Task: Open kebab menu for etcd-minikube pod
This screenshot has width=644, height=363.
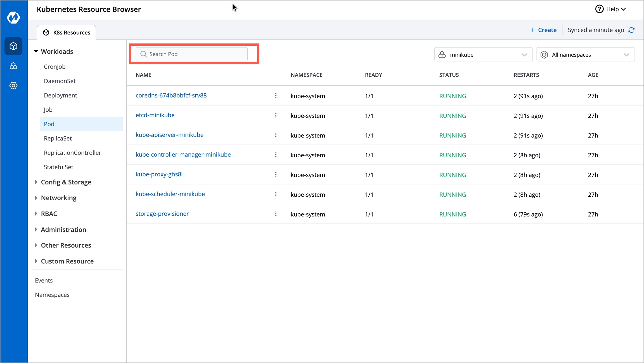Action: coord(276,115)
